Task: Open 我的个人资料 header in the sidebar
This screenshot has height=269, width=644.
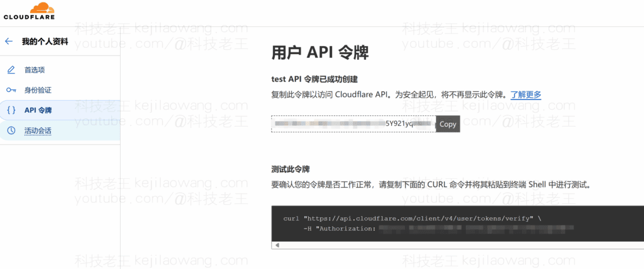Action: point(45,41)
